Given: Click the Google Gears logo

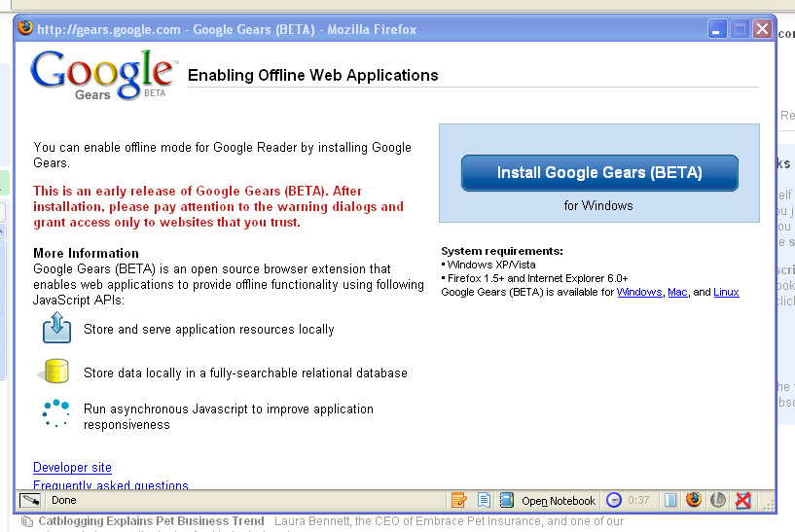Looking at the screenshot, I should pyautogui.click(x=103, y=75).
